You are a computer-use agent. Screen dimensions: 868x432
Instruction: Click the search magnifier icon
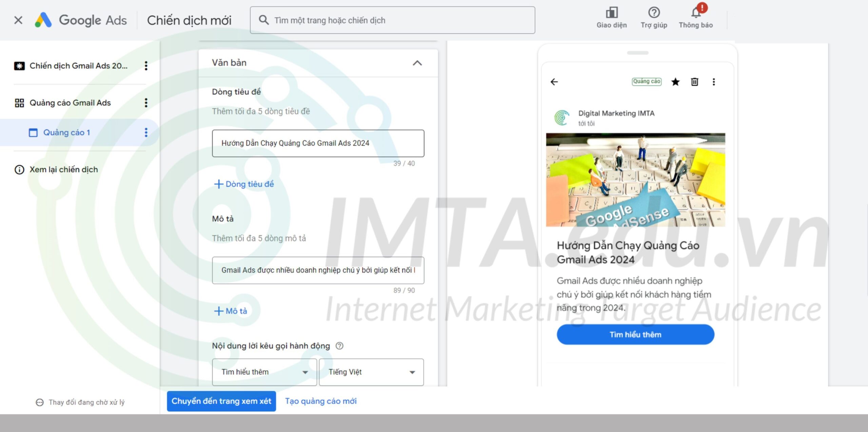coord(264,20)
